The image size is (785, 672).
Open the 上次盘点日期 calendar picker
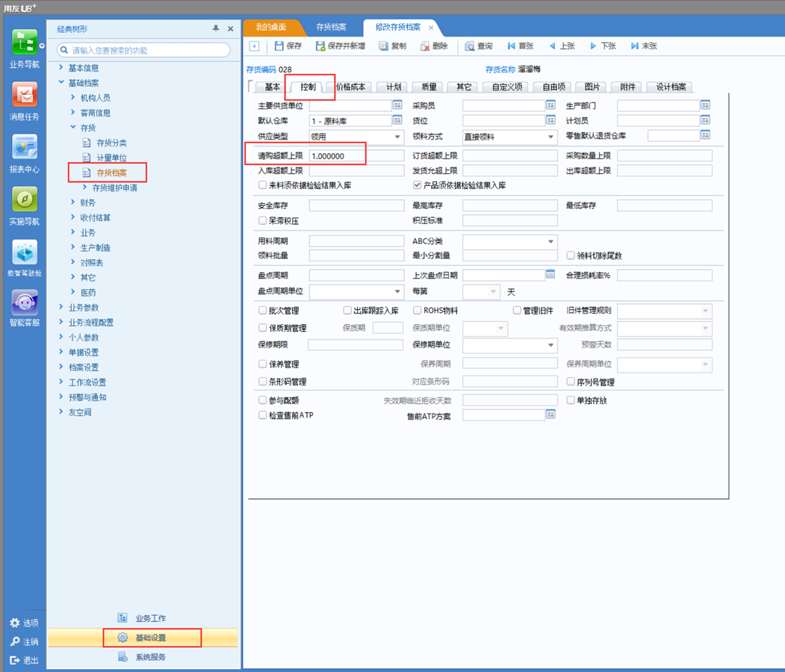pyautogui.click(x=550, y=274)
